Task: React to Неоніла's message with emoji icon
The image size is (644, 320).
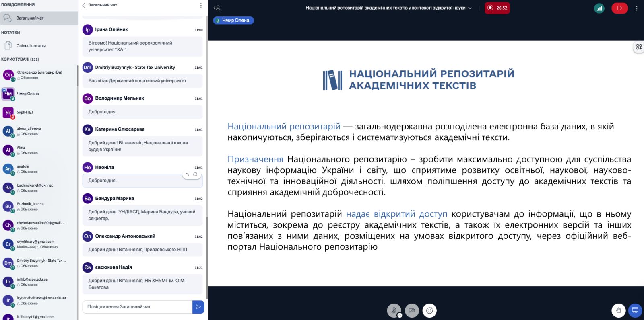Action: click(x=195, y=174)
